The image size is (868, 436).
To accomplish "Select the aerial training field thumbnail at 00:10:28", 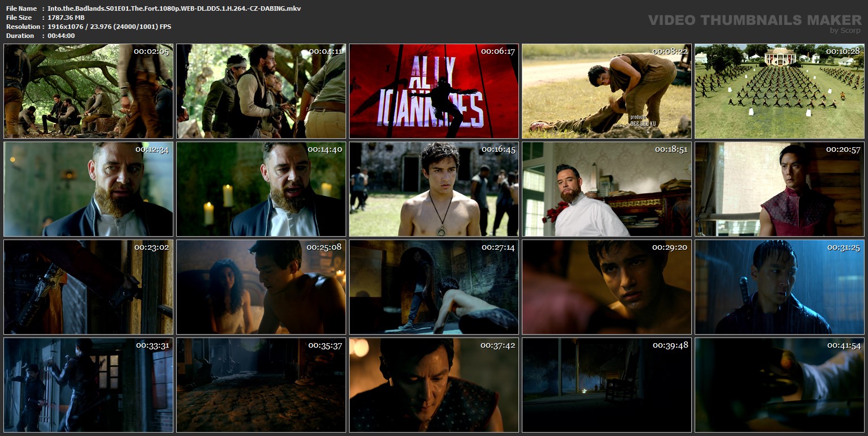I will 779,91.
